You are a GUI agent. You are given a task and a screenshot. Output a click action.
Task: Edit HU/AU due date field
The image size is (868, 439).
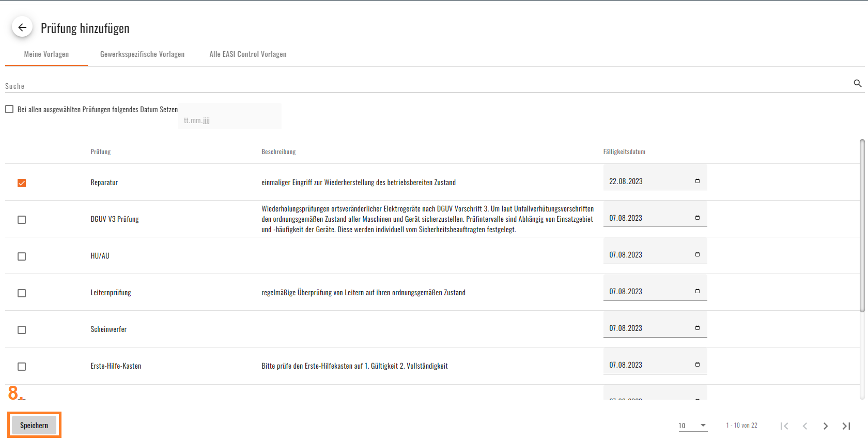point(655,251)
